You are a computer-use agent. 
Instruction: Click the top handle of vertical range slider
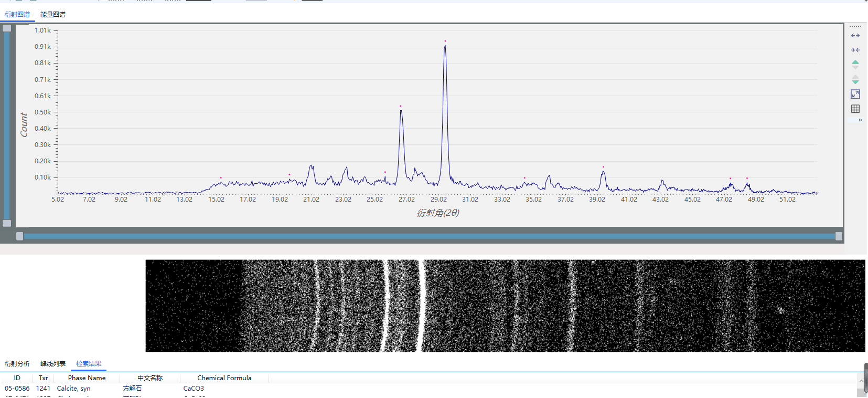click(7, 28)
